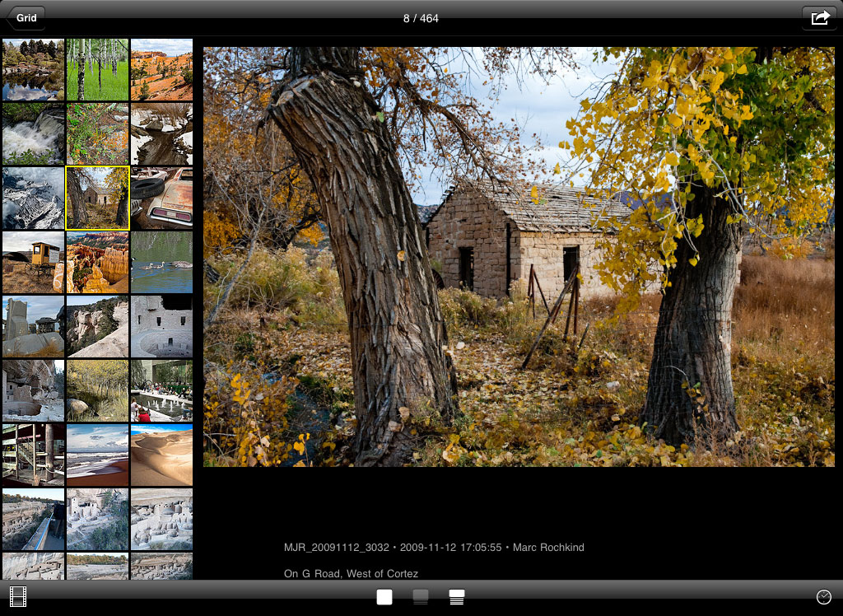Select the yellow wagon thumbnail

33,262
